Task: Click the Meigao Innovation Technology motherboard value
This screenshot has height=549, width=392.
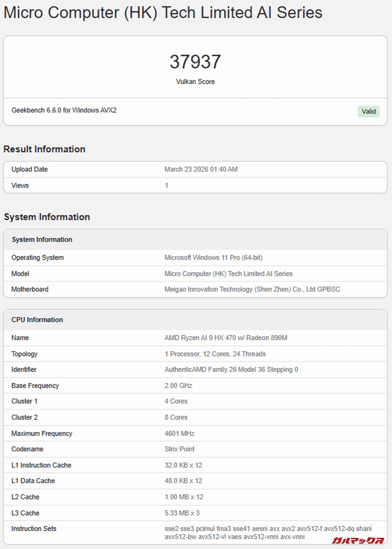Action: coord(252,289)
